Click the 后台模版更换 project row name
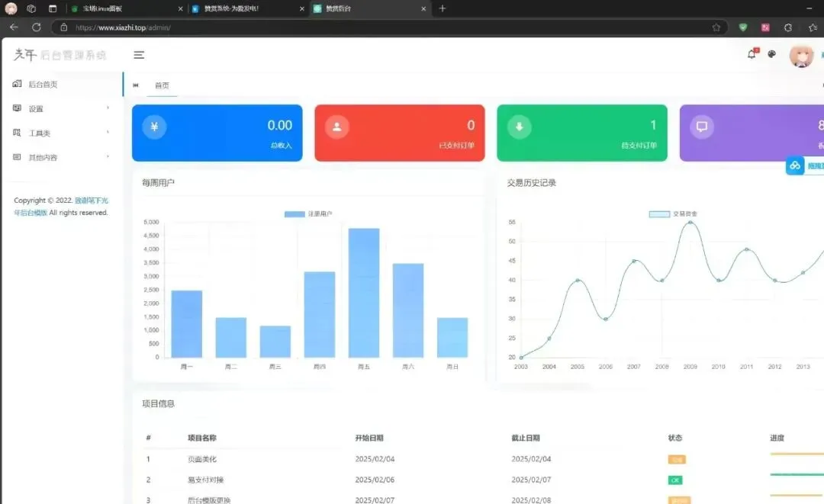The width and height of the screenshot is (824, 504). (209, 500)
